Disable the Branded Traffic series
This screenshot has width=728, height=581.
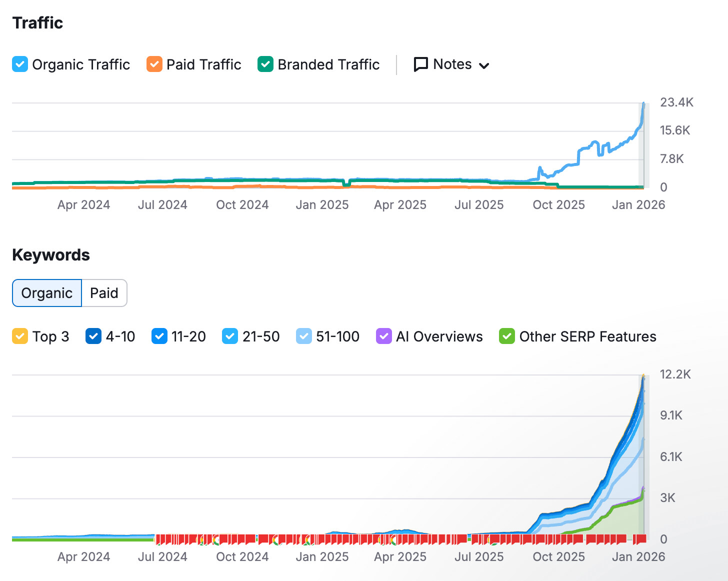[x=265, y=64]
